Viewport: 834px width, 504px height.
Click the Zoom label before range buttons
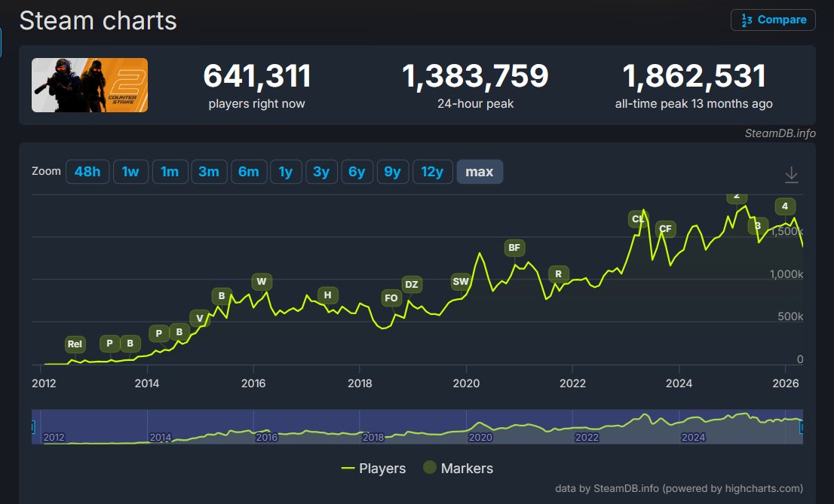(x=46, y=171)
